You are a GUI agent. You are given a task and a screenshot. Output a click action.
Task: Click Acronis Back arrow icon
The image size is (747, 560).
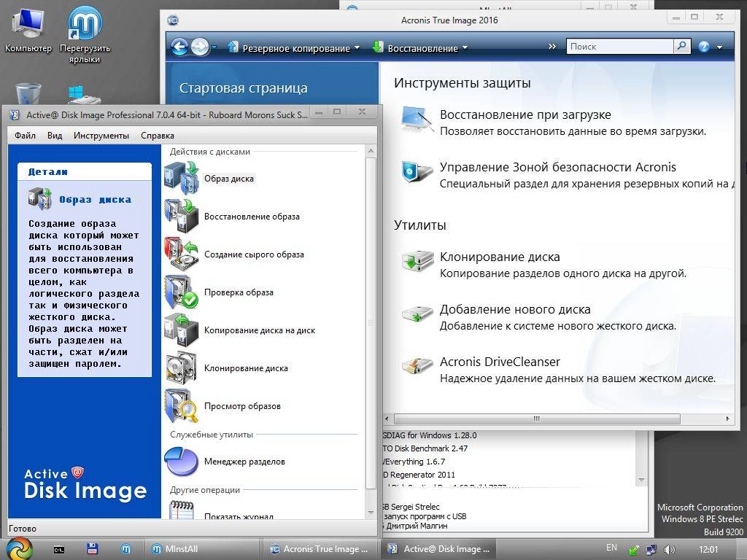click(179, 47)
